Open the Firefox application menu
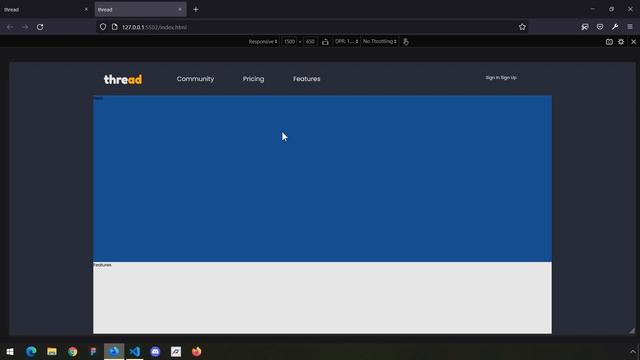 coord(630,27)
